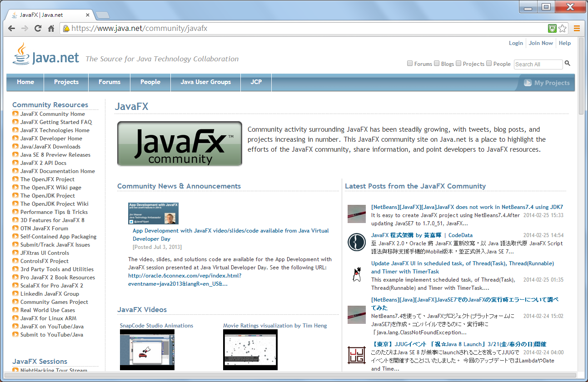Screen dimensions: 588x382
Task: Go back with the browser back arrow
Action: pyautogui.click(x=11, y=28)
